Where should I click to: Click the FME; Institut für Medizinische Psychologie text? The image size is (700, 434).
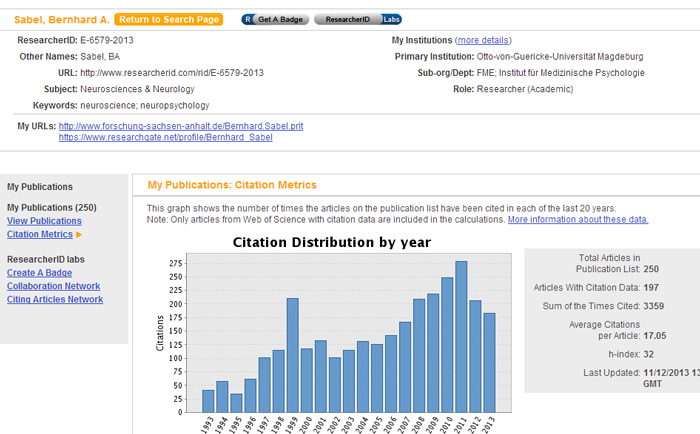(561, 73)
